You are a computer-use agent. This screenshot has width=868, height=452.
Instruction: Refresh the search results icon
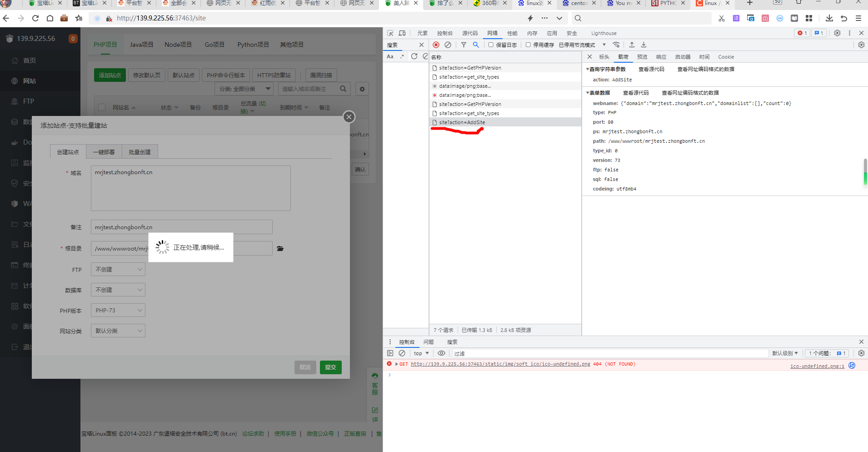[x=414, y=56]
